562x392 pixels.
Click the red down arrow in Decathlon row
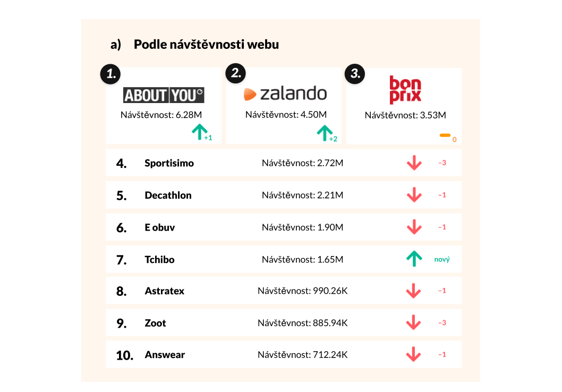coord(414,195)
